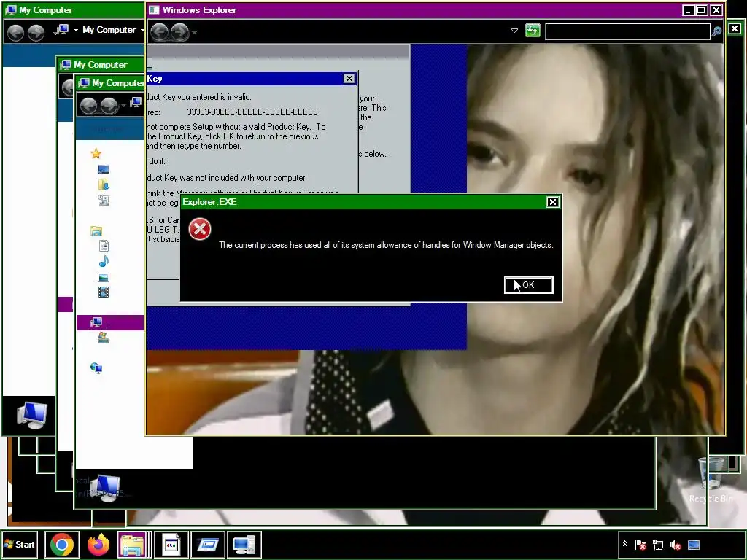This screenshot has height=560, width=747.
Task: Click the search magnifier icon in Windows Explorer
Action: tap(716, 32)
